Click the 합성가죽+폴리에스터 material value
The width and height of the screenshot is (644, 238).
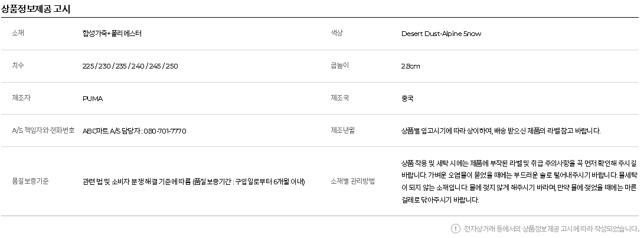[x=112, y=34]
